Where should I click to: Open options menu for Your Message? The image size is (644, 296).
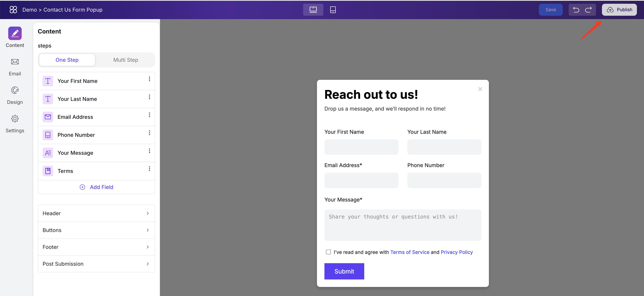(150, 151)
